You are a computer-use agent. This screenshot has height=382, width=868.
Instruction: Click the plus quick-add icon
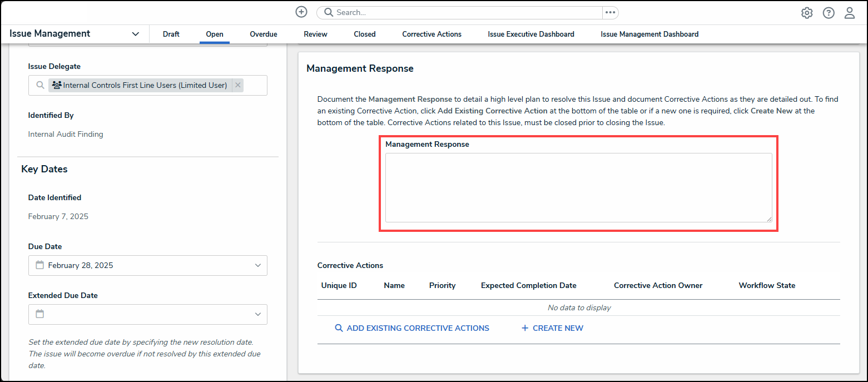pyautogui.click(x=301, y=12)
